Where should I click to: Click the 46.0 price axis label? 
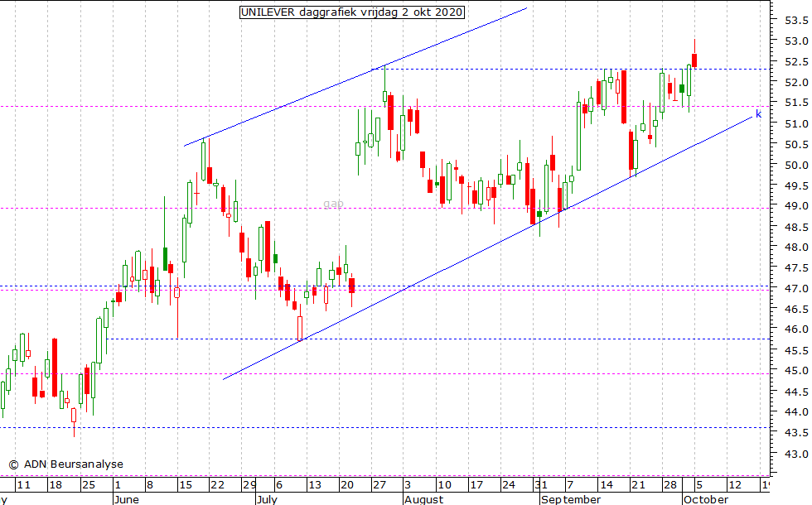(x=796, y=329)
